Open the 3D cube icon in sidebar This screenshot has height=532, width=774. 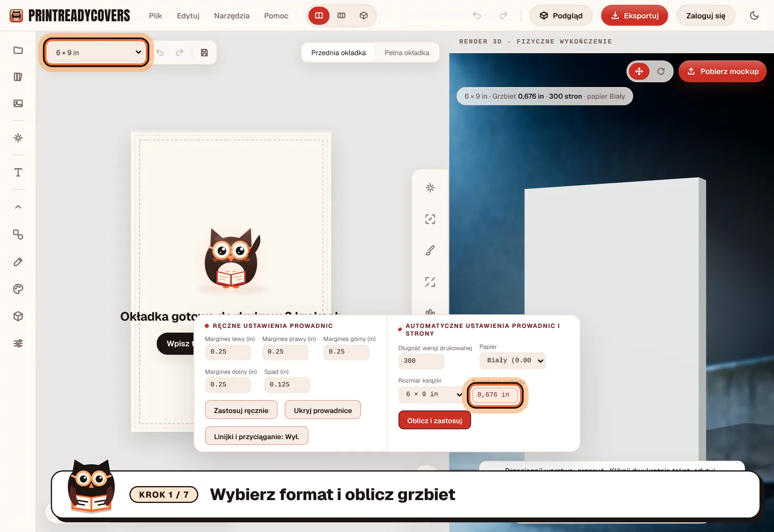pyautogui.click(x=18, y=316)
